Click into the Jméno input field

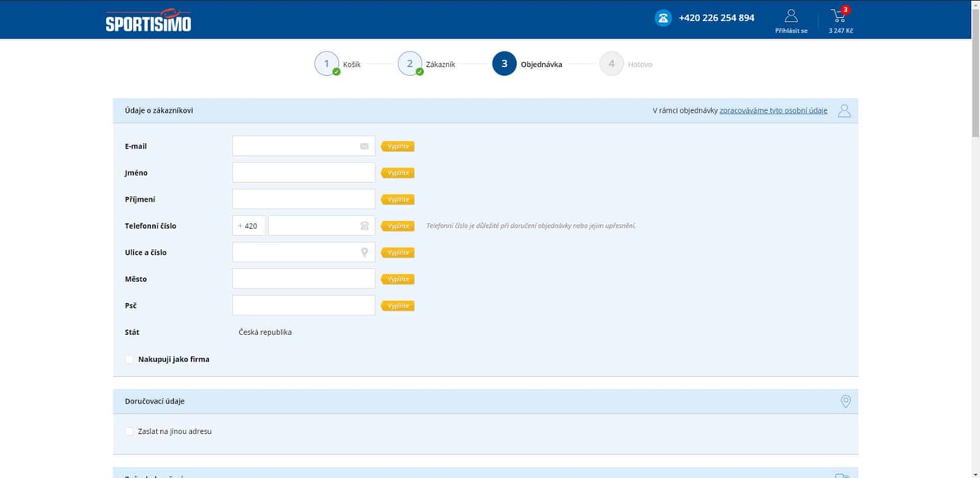304,172
